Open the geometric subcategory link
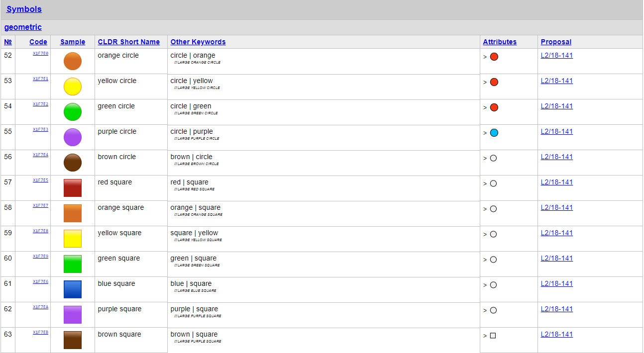 pos(23,27)
